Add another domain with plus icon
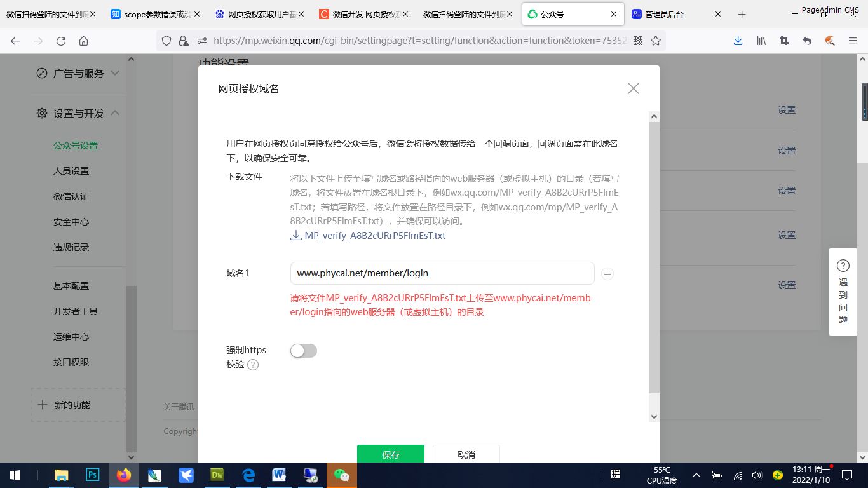868x488 pixels. 607,274
